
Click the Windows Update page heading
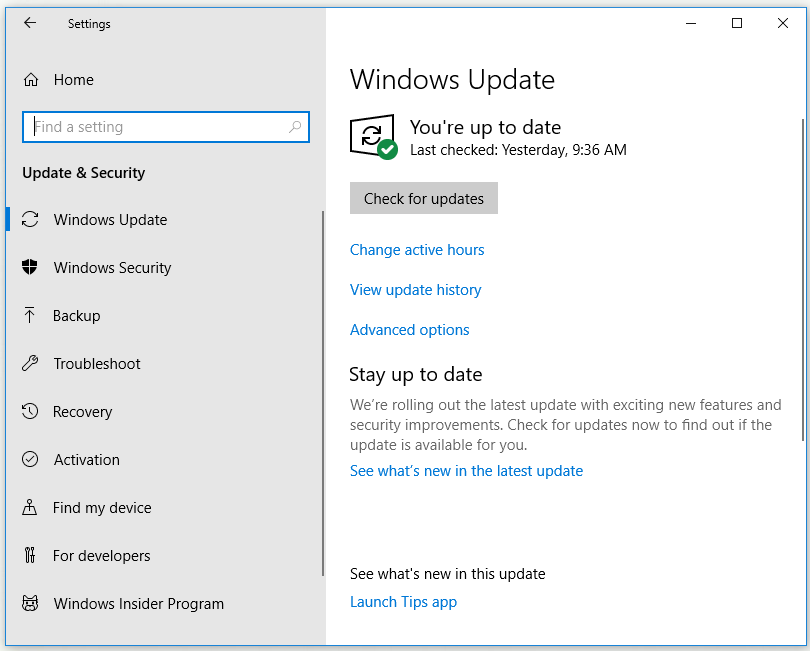tap(452, 80)
